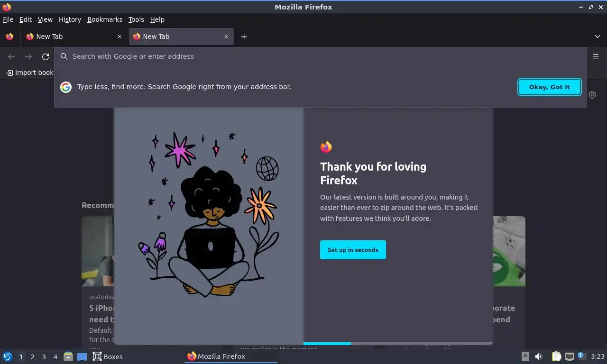Click Import bookmarks toolbar button
This screenshot has width=607, height=364.
29,73
